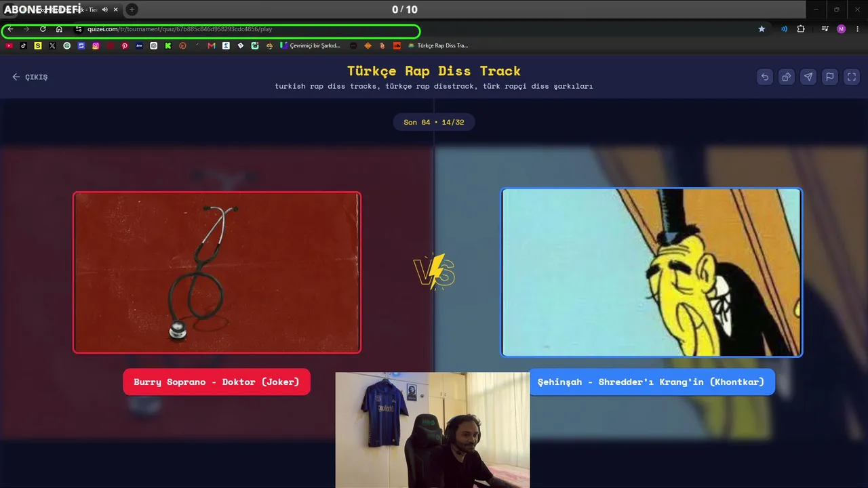Share the quiz with the paper plane icon

808,77
